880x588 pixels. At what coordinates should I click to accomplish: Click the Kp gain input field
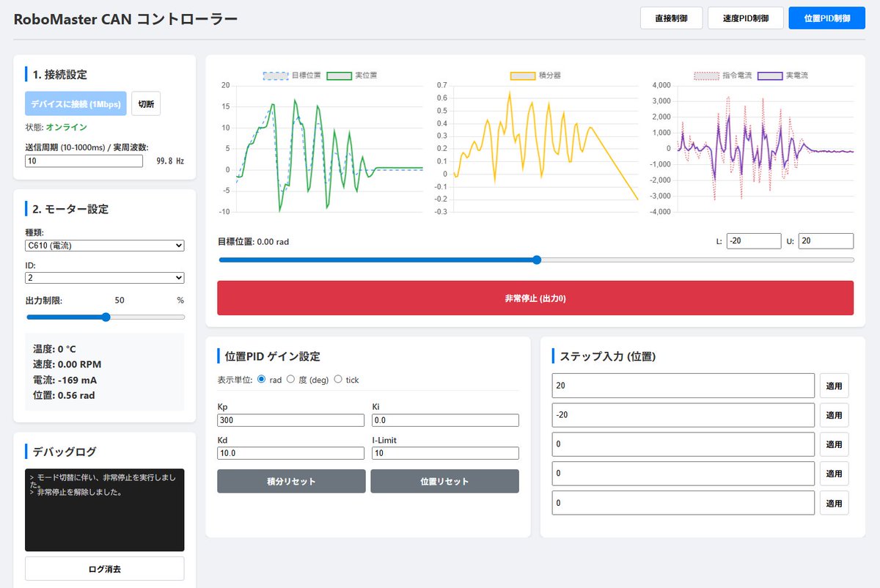tap(290, 420)
